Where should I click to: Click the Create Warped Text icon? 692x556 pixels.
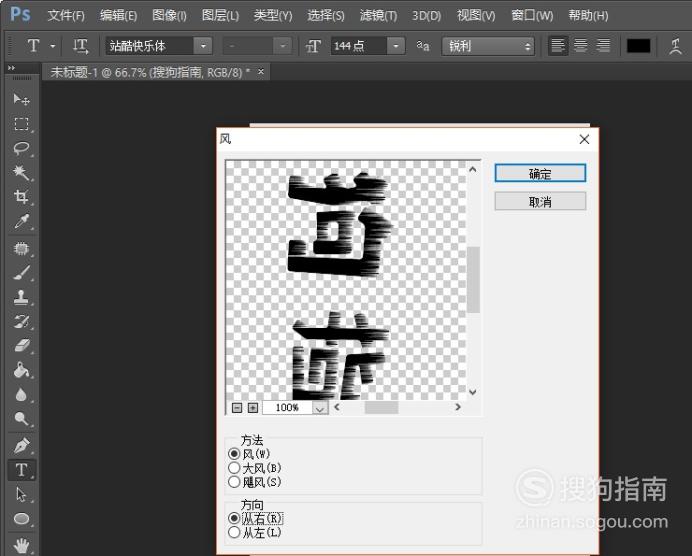(675, 46)
